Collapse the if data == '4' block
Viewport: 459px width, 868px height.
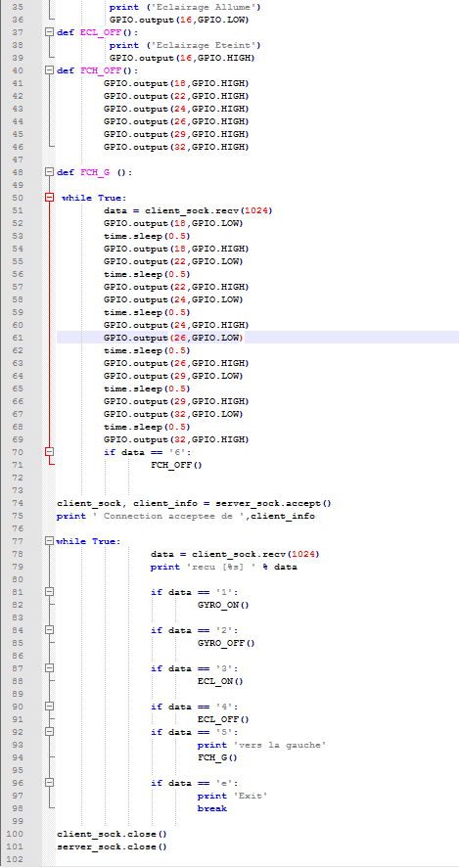[49, 707]
